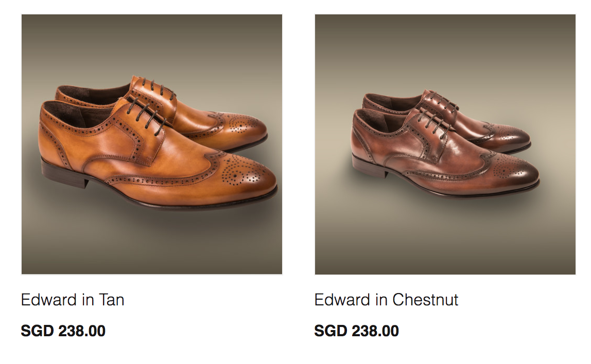Click the word "Chestnut" in the second title
This screenshot has height=364, width=591.
point(425,300)
